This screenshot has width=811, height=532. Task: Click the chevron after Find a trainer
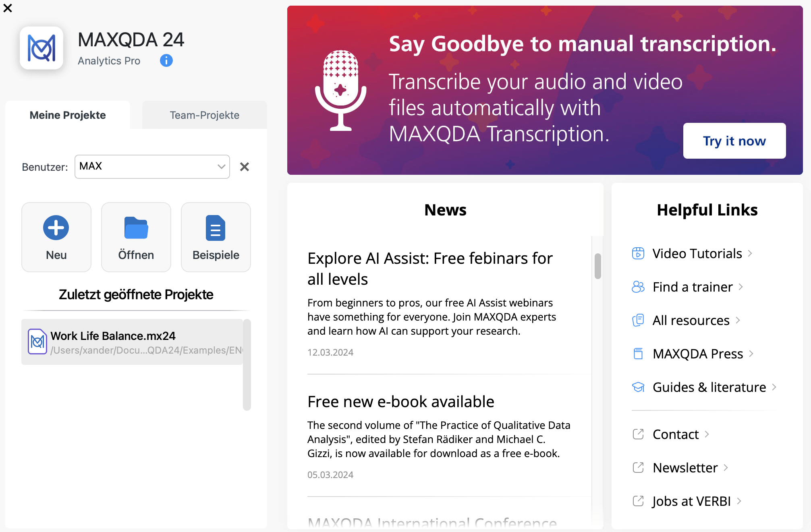coord(741,287)
